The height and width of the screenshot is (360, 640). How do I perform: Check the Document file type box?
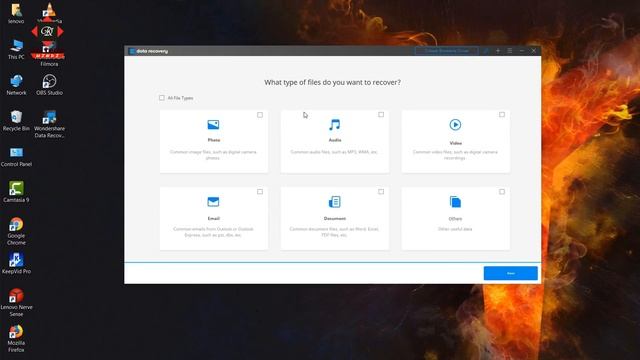(x=381, y=191)
